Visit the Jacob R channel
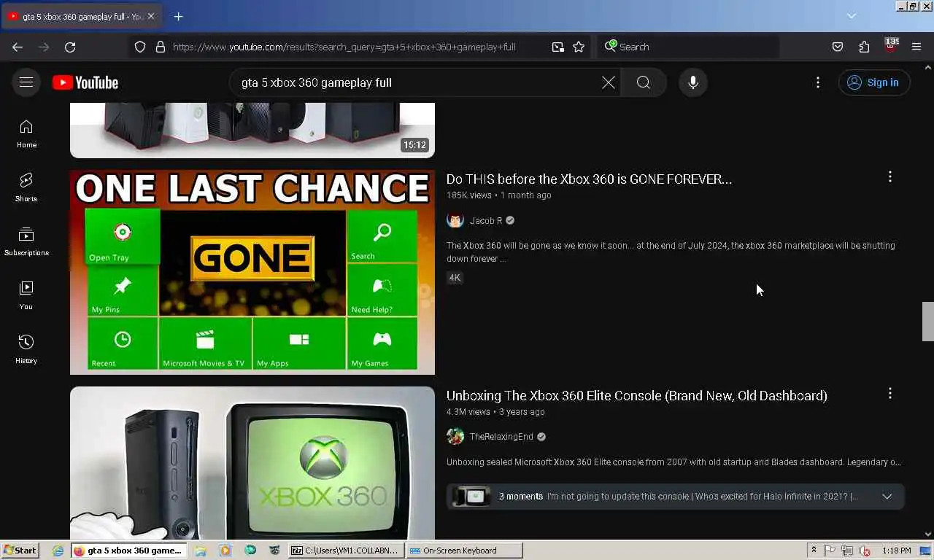 (486, 220)
